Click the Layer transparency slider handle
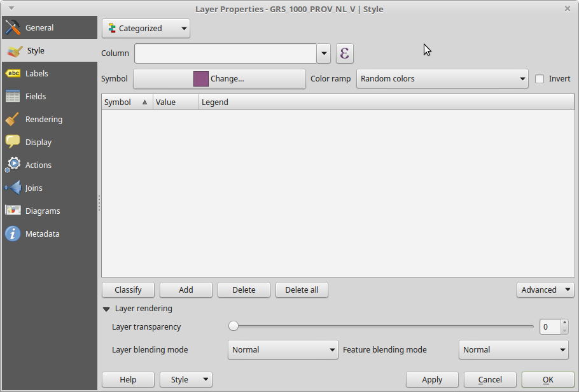 234,326
